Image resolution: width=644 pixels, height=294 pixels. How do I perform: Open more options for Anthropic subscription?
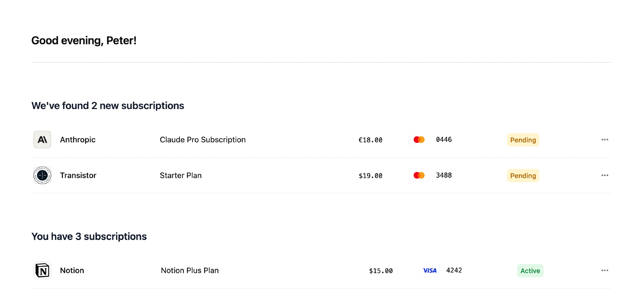tap(605, 140)
